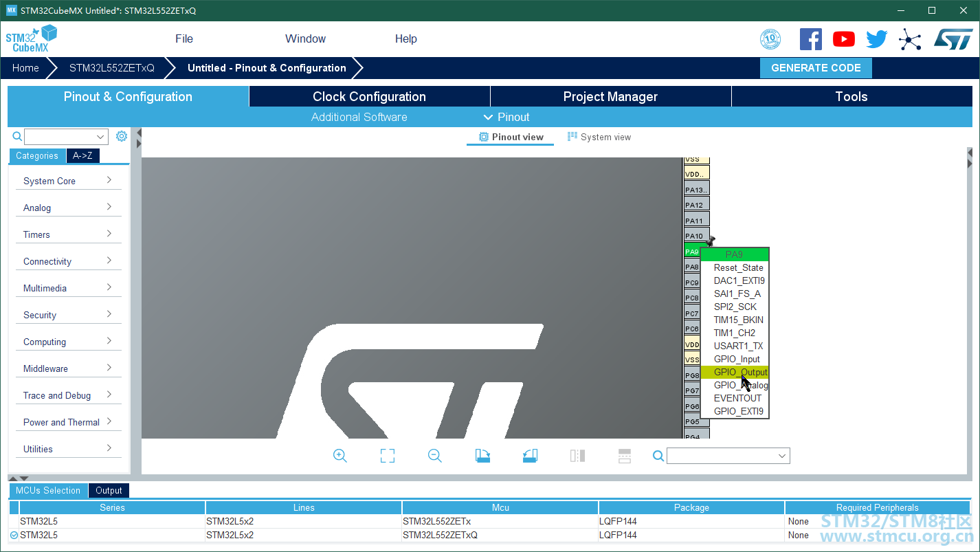Open the YouTube icon link
Image resolution: width=980 pixels, height=552 pixels.
tap(844, 39)
